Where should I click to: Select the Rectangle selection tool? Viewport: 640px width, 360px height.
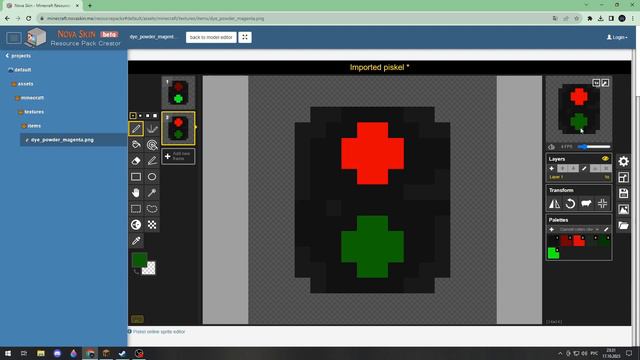tap(136, 209)
